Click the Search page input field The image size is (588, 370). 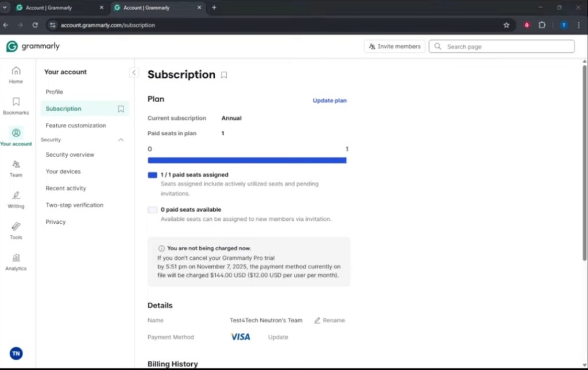pos(505,46)
